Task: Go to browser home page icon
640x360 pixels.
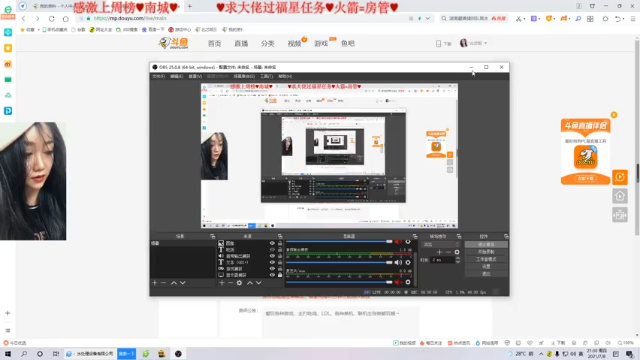Action: [x=66, y=18]
